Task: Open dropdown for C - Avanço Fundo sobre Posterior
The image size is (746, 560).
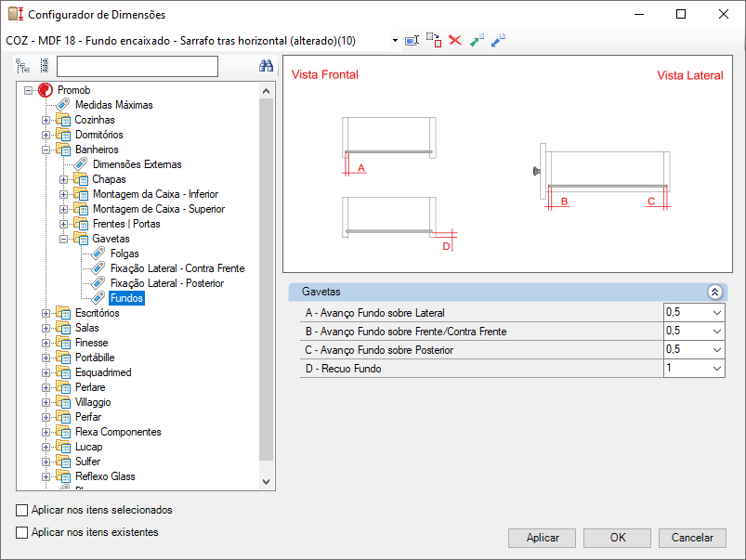Action: (717, 350)
